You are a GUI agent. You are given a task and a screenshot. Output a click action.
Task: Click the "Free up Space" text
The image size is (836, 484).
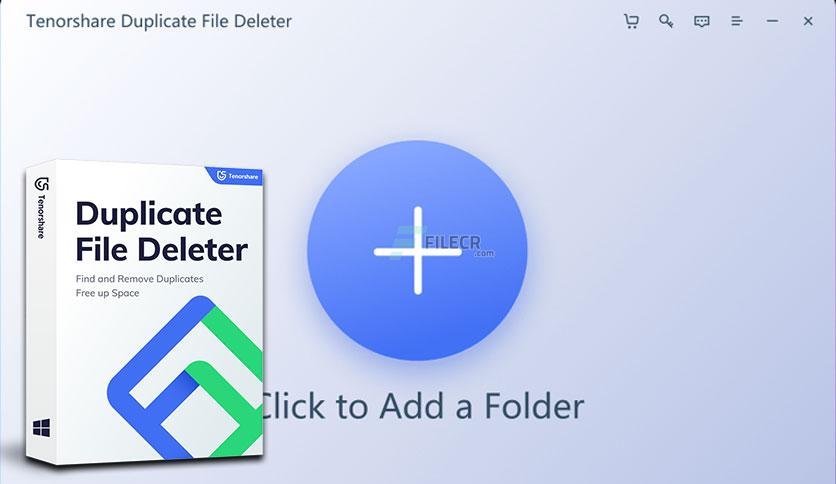pyautogui.click(x=107, y=293)
